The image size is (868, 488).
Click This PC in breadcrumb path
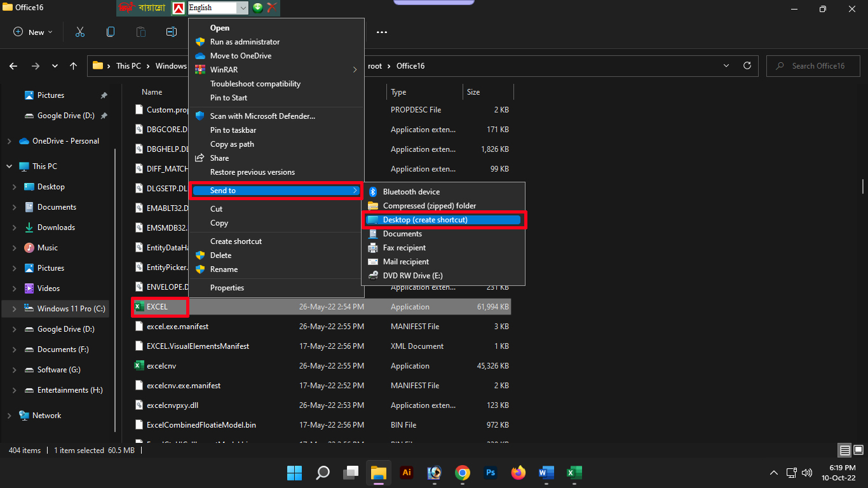pyautogui.click(x=128, y=66)
